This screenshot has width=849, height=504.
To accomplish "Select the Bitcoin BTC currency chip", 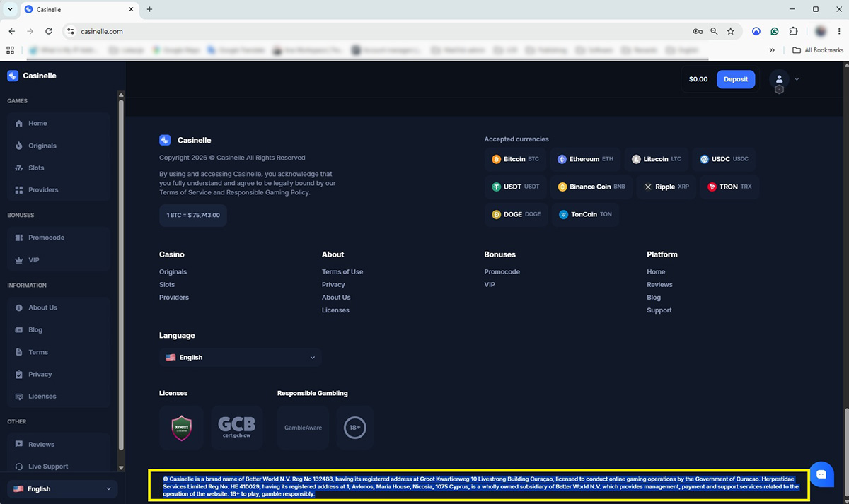I will [516, 159].
